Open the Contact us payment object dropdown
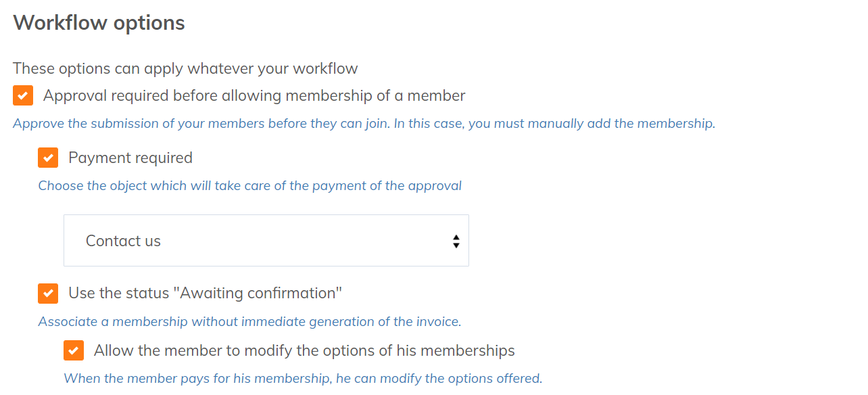This screenshot has width=868, height=395. click(266, 241)
